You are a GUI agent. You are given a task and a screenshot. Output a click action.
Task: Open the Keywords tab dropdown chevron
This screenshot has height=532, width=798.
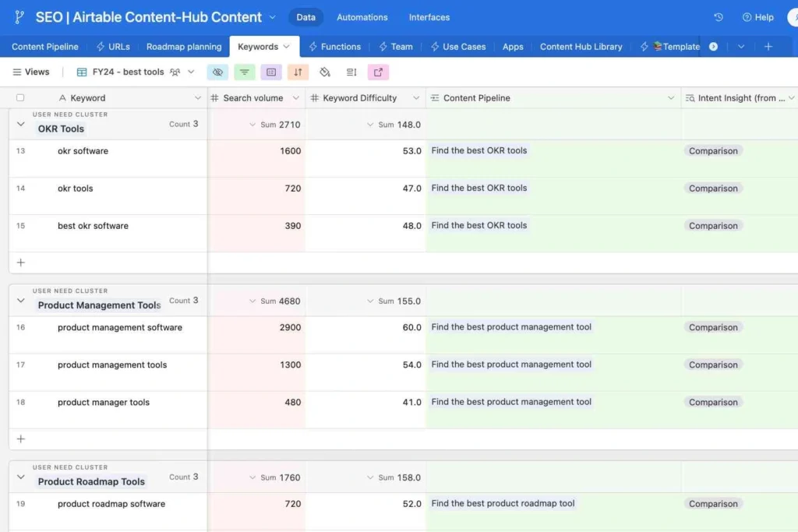pyautogui.click(x=287, y=47)
